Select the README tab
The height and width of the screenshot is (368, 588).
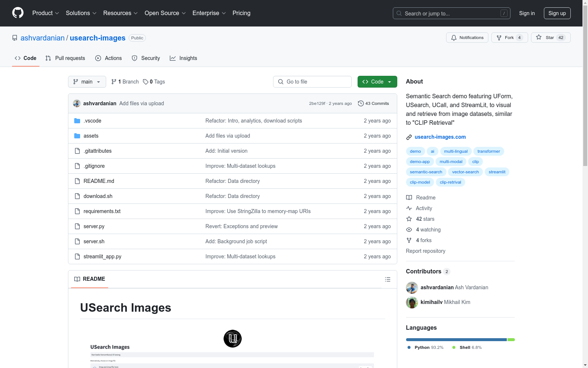click(90, 279)
